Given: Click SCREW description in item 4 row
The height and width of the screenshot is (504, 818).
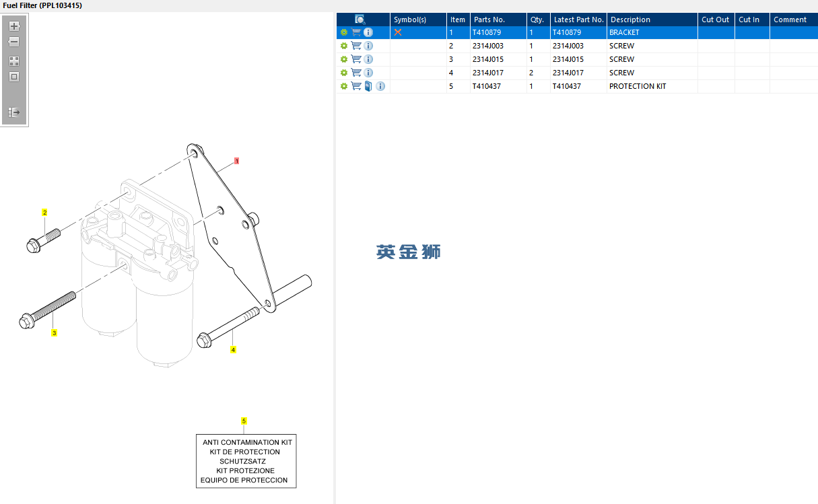Looking at the screenshot, I should pyautogui.click(x=652, y=73).
